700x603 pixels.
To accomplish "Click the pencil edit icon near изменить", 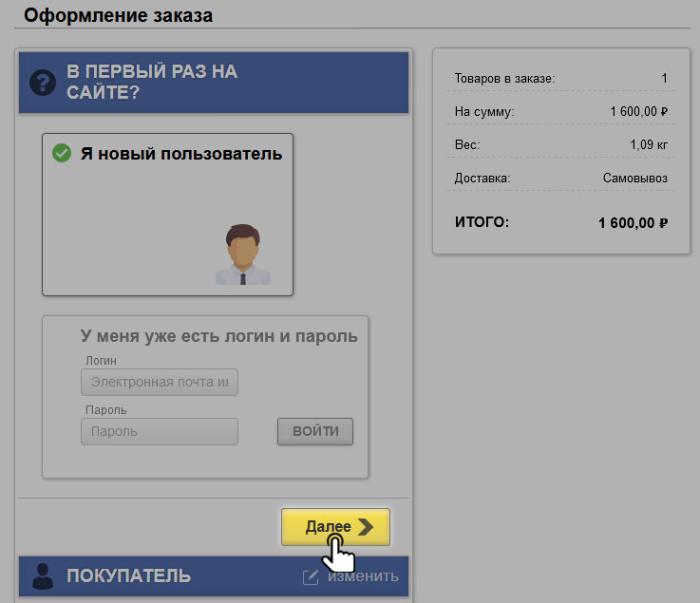I will click(x=311, y=577).
